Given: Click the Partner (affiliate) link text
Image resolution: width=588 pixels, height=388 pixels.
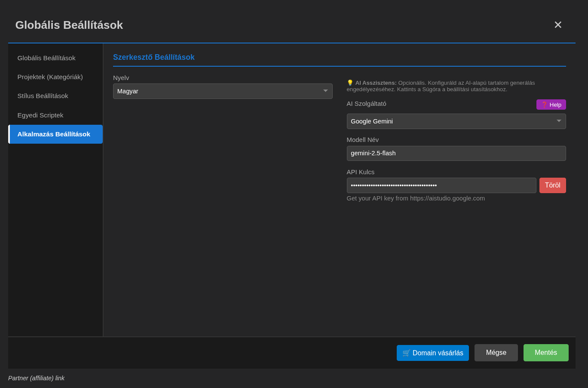Looking at the screenshot, I should (36, 378).
